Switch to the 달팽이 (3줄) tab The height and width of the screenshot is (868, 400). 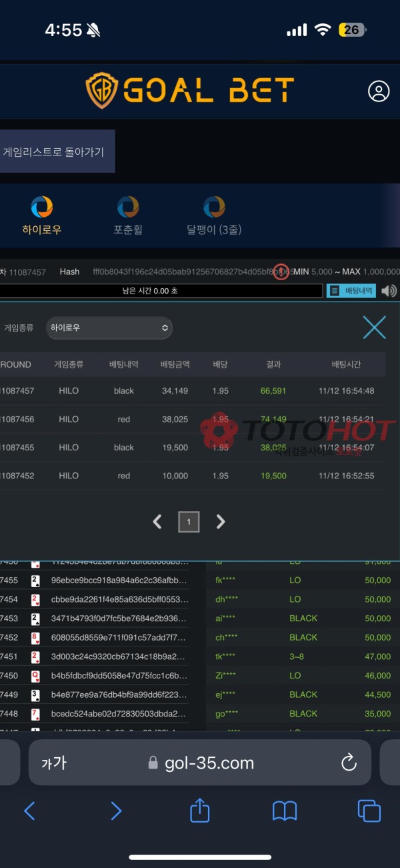(x=214, y=215)
